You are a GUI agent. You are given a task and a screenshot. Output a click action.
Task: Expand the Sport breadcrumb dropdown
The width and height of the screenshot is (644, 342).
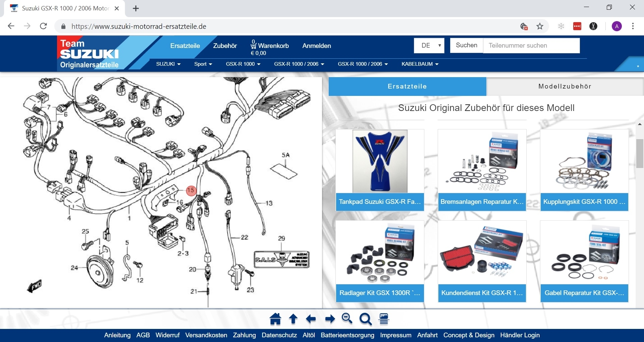[x=203, y=64]
